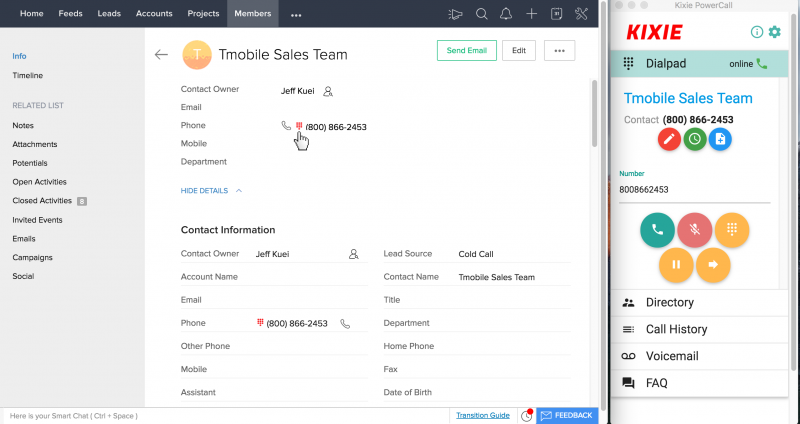Screen dimensions: 800x424
Task: Select Timeline in the left sidebar
Action: coord(28,76)
